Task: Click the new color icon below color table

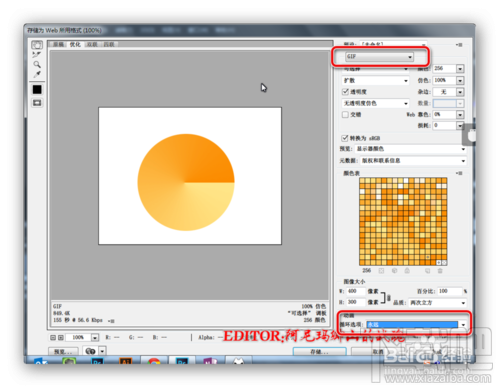Action: (x=428, y=271)
